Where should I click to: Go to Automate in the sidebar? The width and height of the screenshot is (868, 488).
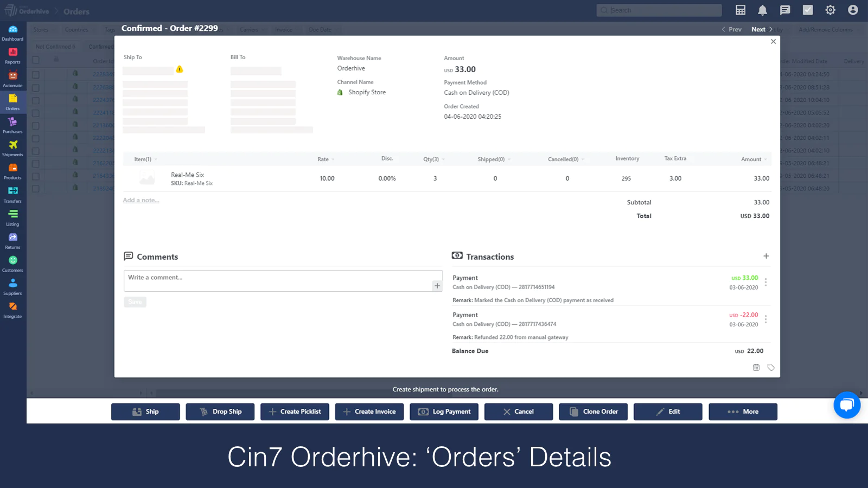[12, 79]
